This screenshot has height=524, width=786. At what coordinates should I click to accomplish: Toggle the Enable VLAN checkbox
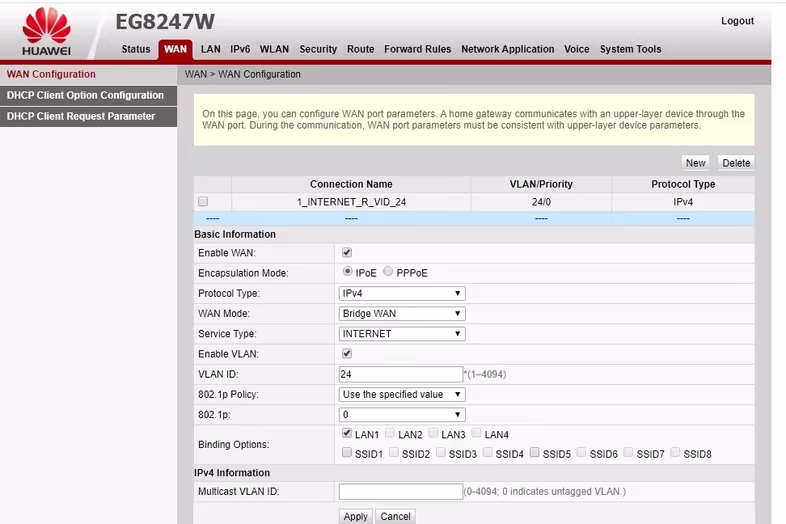point(346,354)
